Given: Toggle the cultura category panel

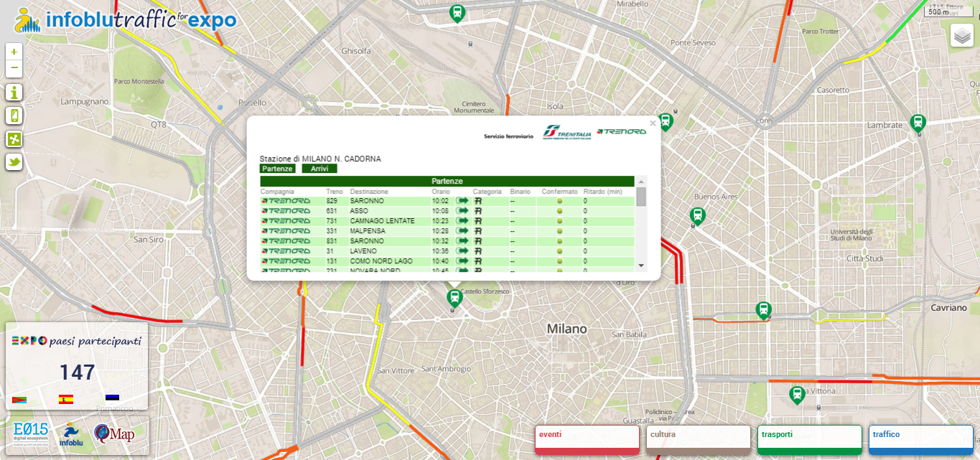Looking at the screenshot, I should 698,439.
